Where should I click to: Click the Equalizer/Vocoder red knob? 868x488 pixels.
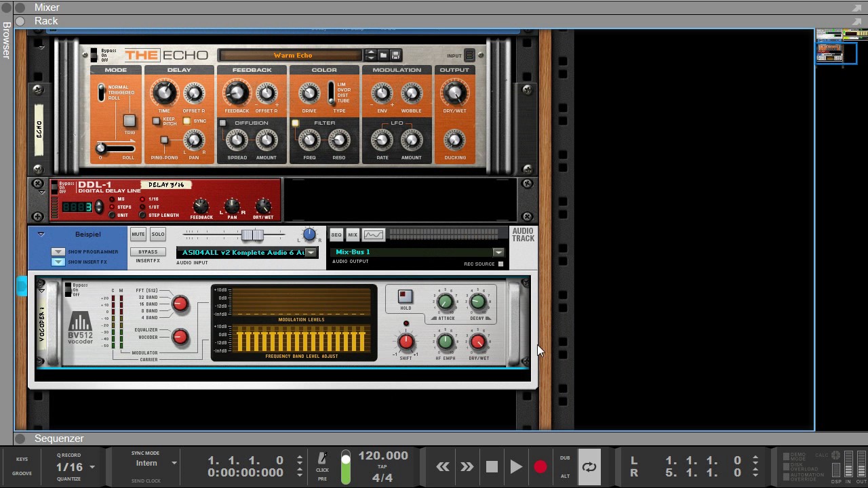[180, 337]
